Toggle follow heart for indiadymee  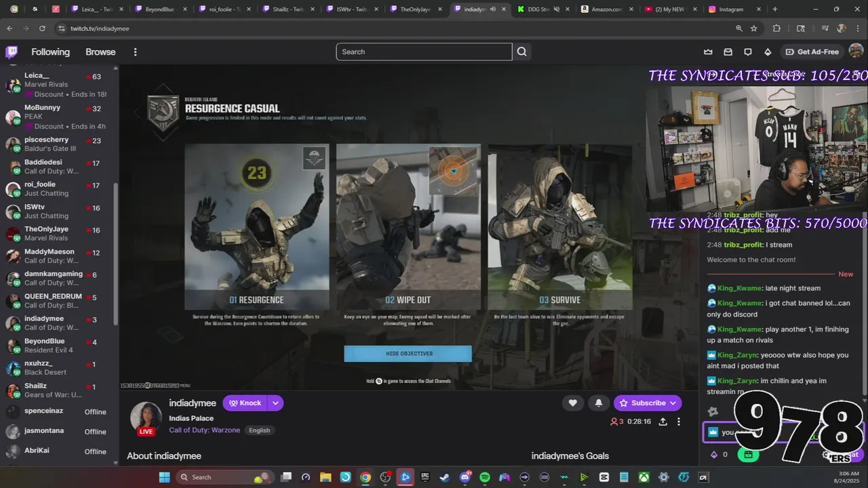(x=573, y=403)
